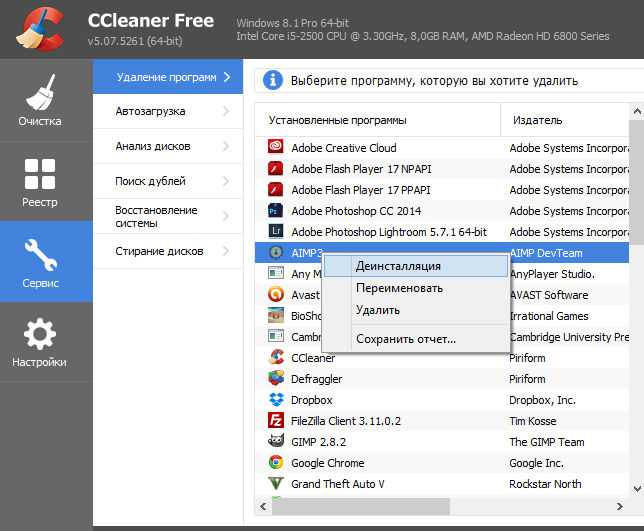Click the Photoshop Lightroom Lr icon
This screenshot has width=644, height=531.
(276, 231)
